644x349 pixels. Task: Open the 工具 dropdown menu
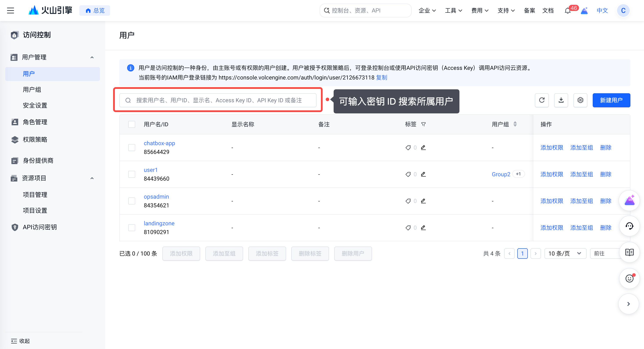click(454, 11)
